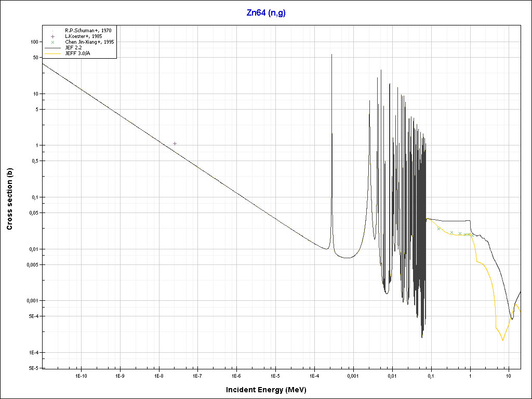Viewport: 532px width, 399px height.
Task: Click the yellow JEFF 3.0/A legend swatch
Action: [x=53, y=54]
